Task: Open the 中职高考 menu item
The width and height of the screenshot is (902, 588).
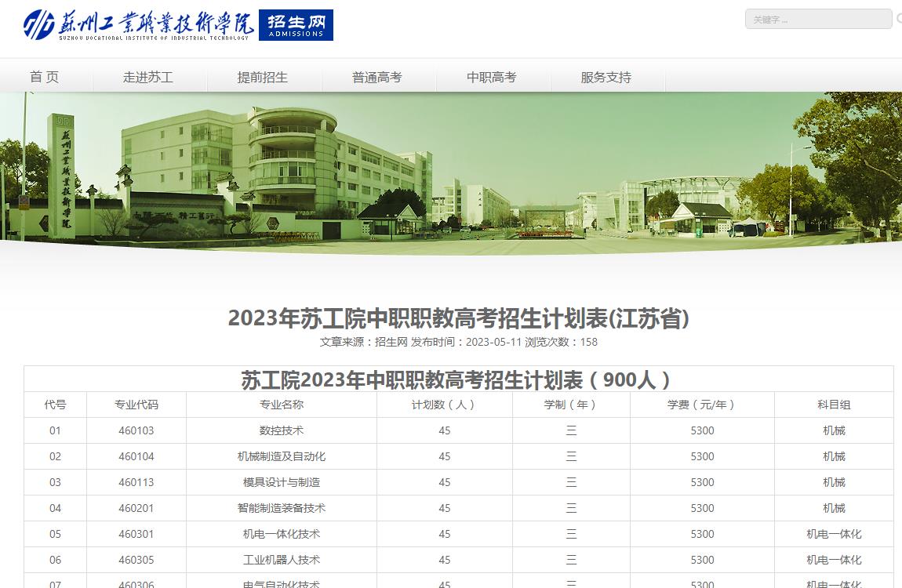Action: tap(491, 77)
